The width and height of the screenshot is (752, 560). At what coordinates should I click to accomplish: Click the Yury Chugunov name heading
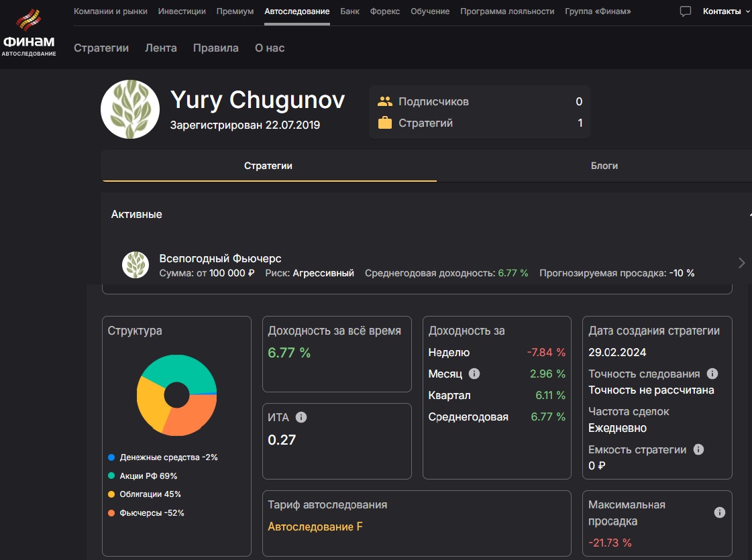258,100
